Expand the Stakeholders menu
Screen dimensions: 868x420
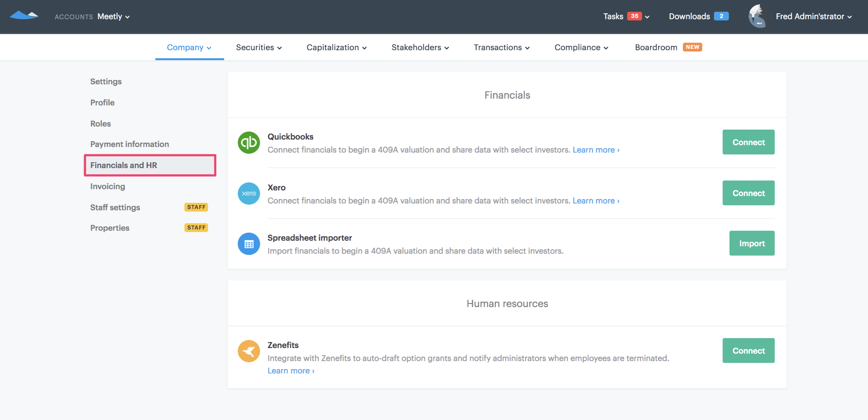pyautogui.click(x=420, y=47)
